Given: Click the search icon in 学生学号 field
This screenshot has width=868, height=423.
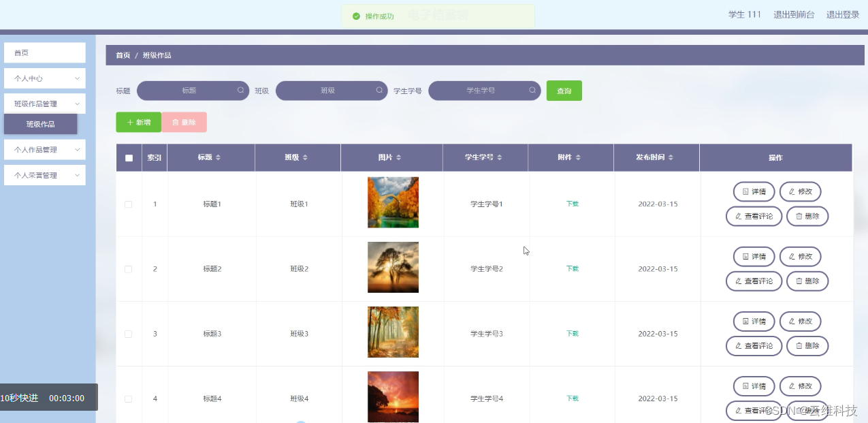Looking at the screenshot, I should [x=532, y=90].
